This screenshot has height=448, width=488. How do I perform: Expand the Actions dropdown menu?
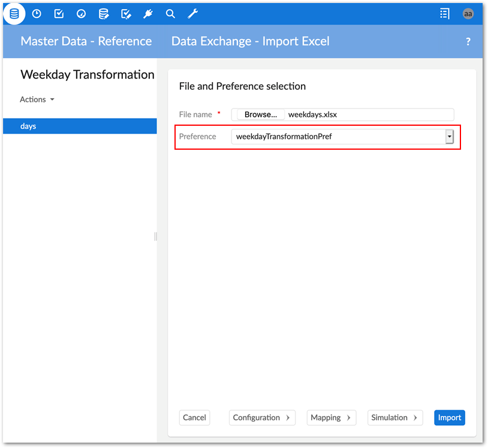pos(37,99)
